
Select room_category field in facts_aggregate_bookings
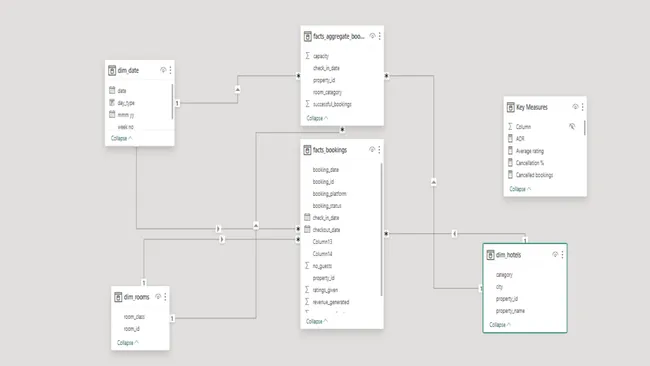tap(327, 92)
